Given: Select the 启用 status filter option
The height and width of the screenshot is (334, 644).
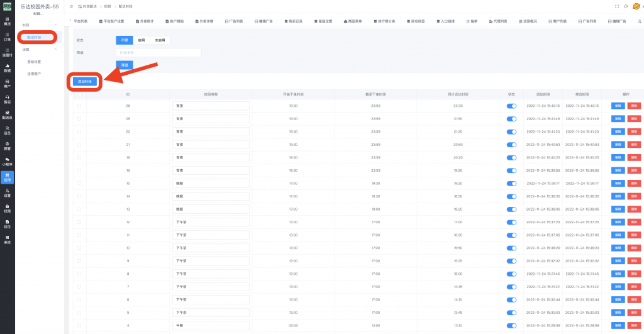Looking at the screenshot, I should (x=141, y=40).
